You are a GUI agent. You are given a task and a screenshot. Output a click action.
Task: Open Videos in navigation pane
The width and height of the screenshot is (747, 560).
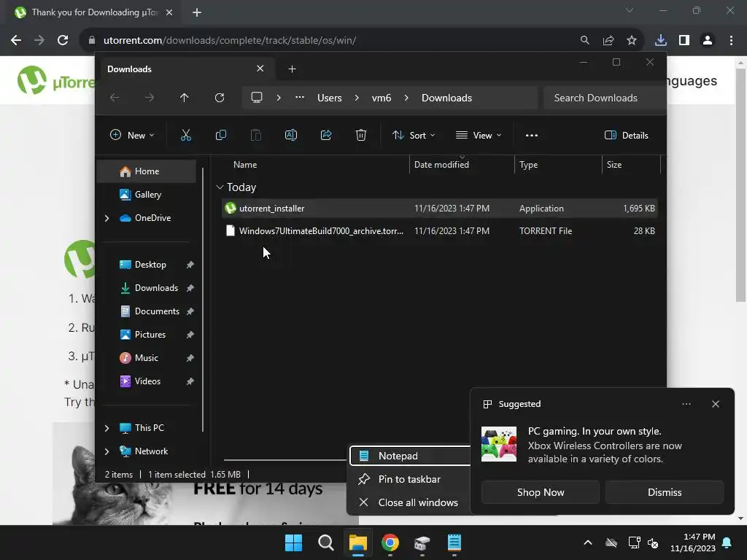coord(146,381)
